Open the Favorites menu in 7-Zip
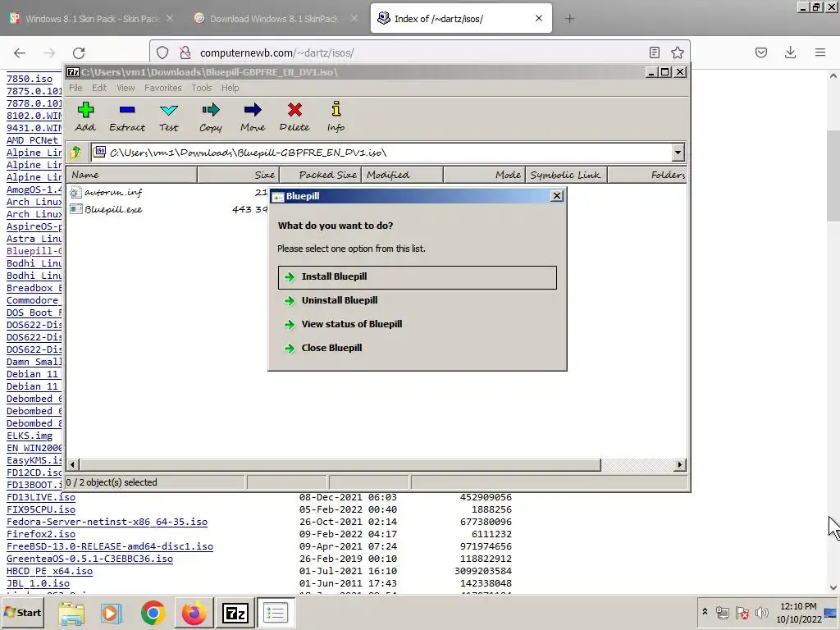This screenshot has height=630, width=840. (x=163, y=88)
